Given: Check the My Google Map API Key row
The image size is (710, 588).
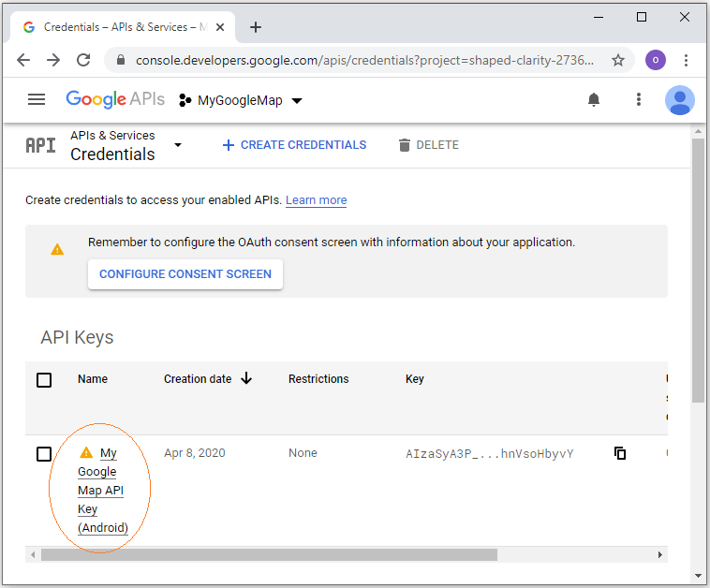Looking at the screenshot, I should click(44, 453).
